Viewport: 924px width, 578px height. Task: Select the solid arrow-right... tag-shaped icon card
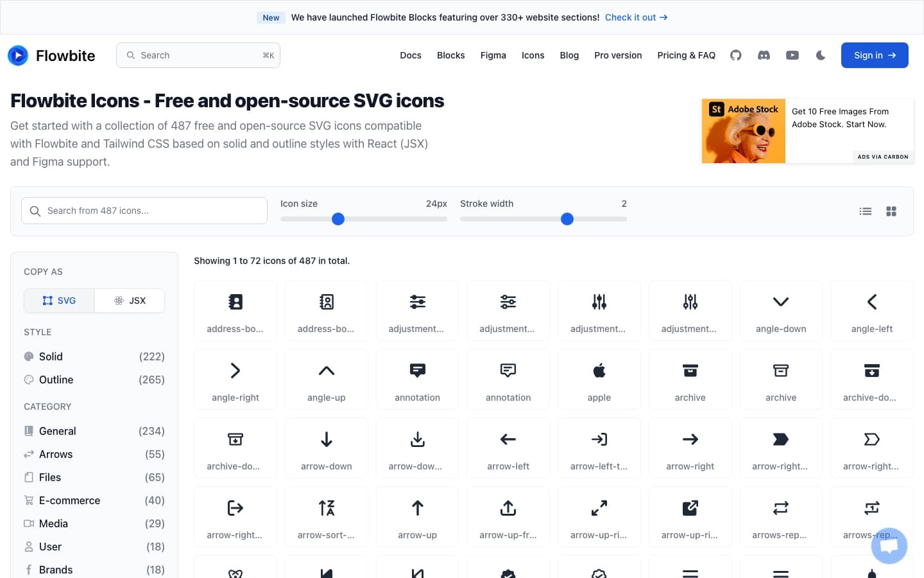pyautogui.click(x=781, y=448)
